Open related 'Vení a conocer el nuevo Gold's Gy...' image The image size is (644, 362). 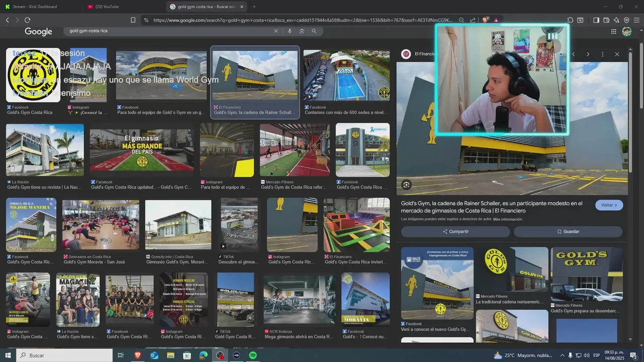(x=437, y=283)
